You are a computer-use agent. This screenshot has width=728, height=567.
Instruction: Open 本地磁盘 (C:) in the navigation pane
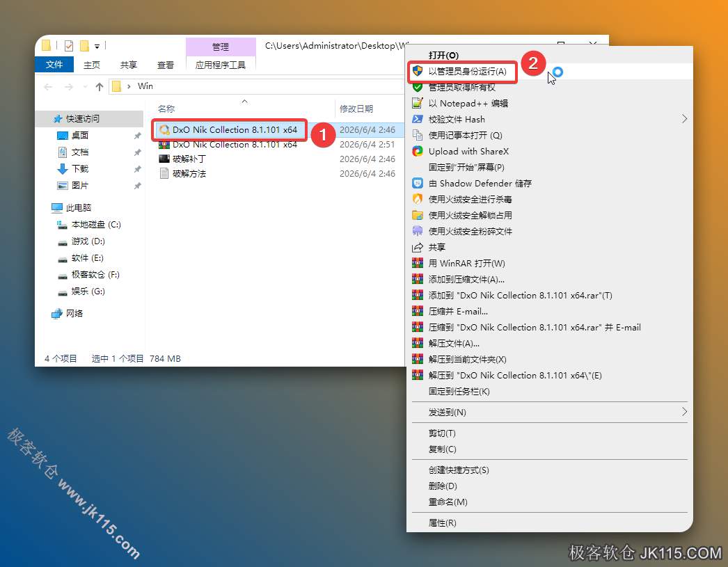coord(96,225)
